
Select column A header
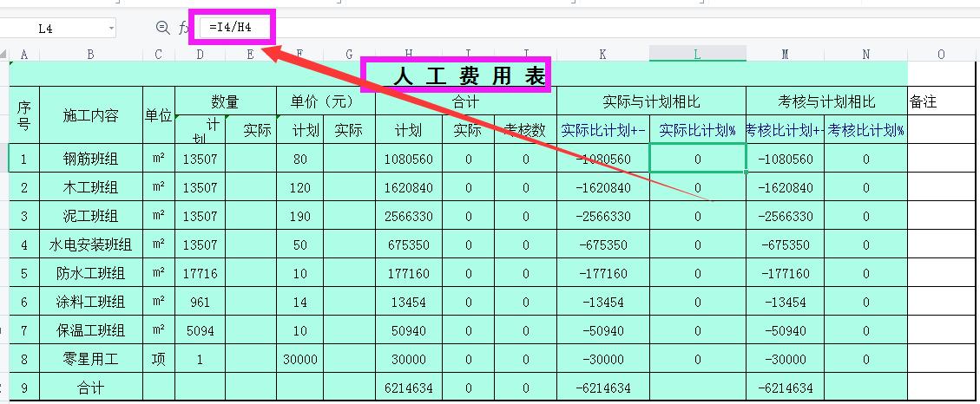23,55
